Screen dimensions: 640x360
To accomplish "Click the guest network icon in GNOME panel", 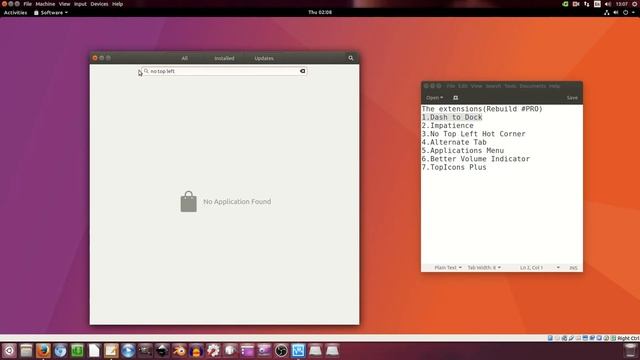I will click(607, 13).
